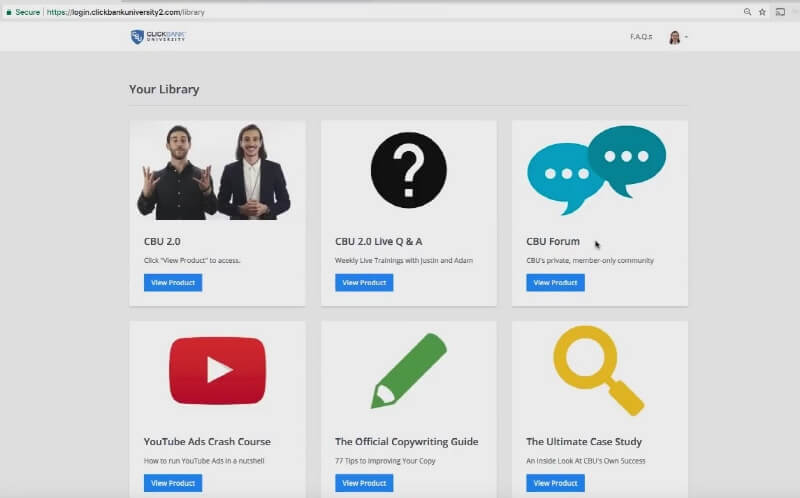
Task: Click the black question mark icon
Action: point(409,170)
